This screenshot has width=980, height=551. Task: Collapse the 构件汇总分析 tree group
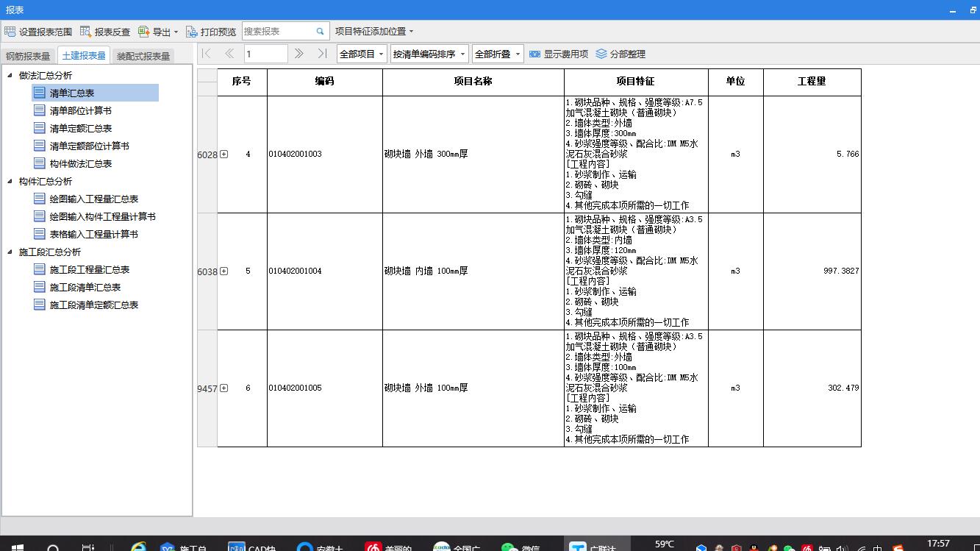(10, 181)
